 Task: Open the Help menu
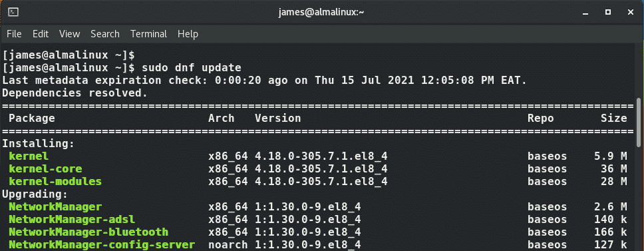tap(188, 34)
